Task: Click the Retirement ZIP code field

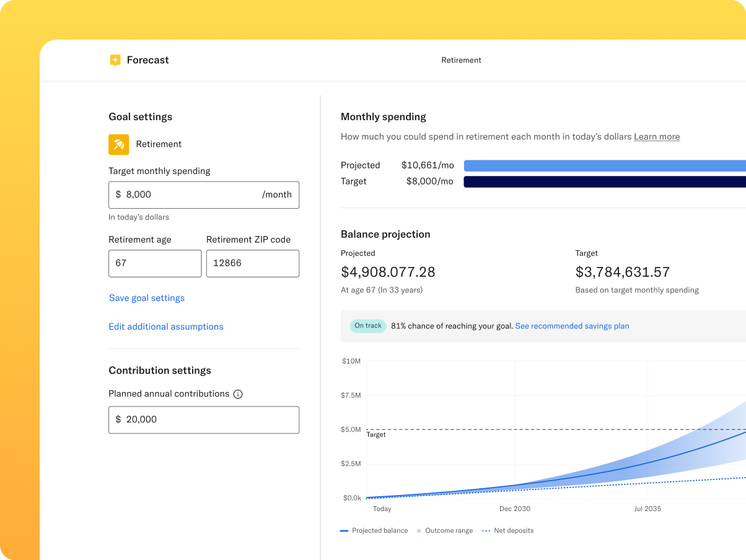Action: pos(253,263)
